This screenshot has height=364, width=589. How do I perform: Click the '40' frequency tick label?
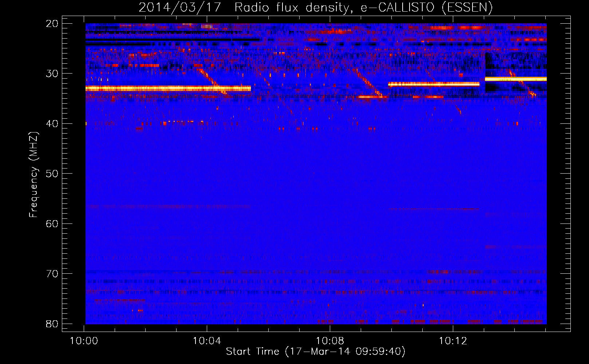[x=52, y=124]
